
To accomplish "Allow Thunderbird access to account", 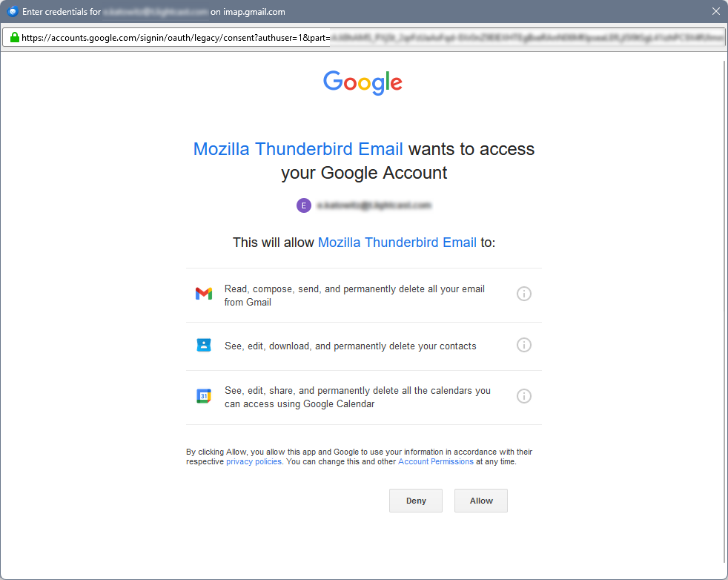I will pos(480,501).
